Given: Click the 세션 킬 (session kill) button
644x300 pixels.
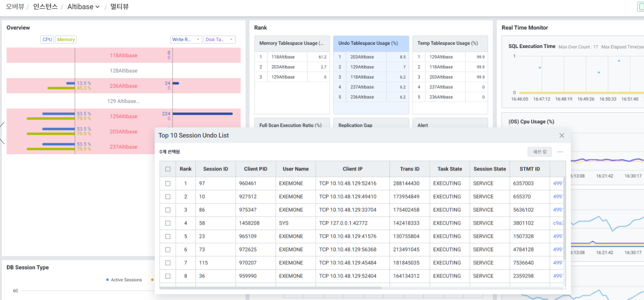Looking at the screenshot, I should point(539,152).
